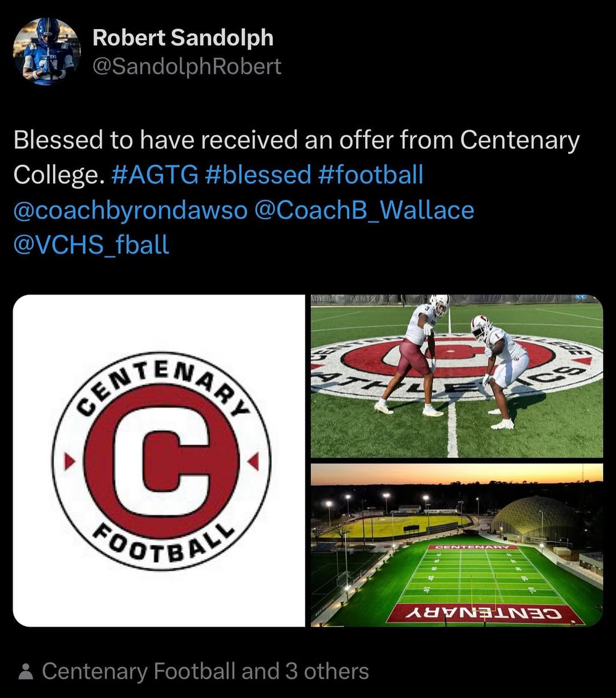Open Robert Sandolph's profile avatar
Screen dimensions: 616x698
pos(47,51)
